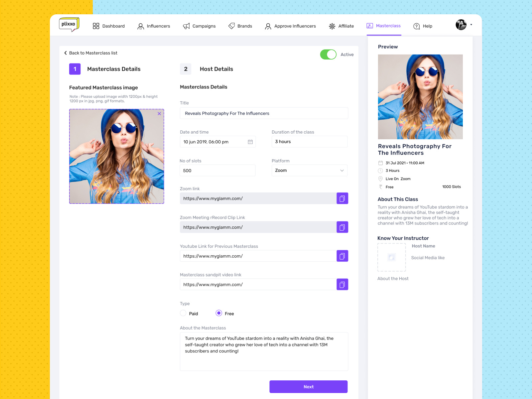Copy the Youtube Link for Previous Masterclass
Viewport: 532px width, 399px height.
pos(342,256)
